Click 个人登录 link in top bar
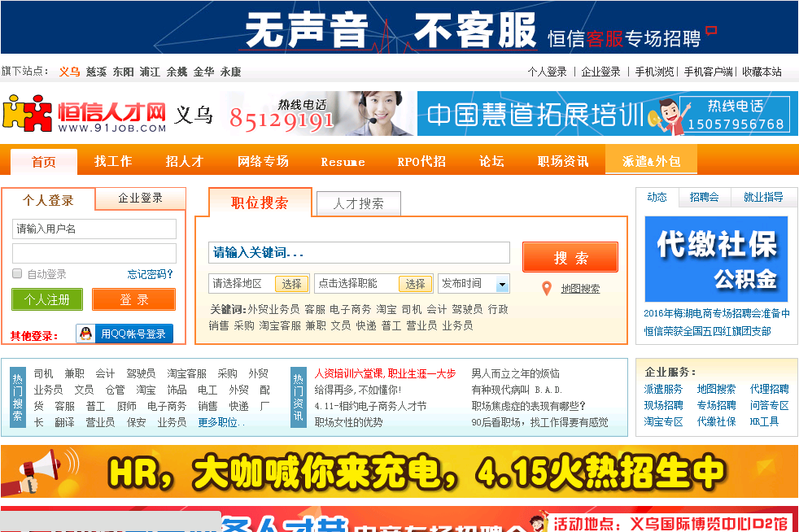Image resolution: width=799 pixels, height=532 pixels. tap(548, 72)
